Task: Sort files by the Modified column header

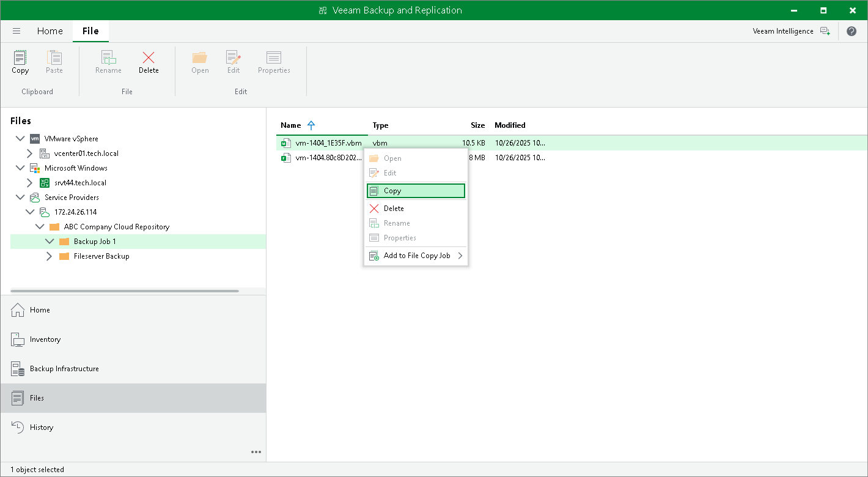Action: coord(510,125)
